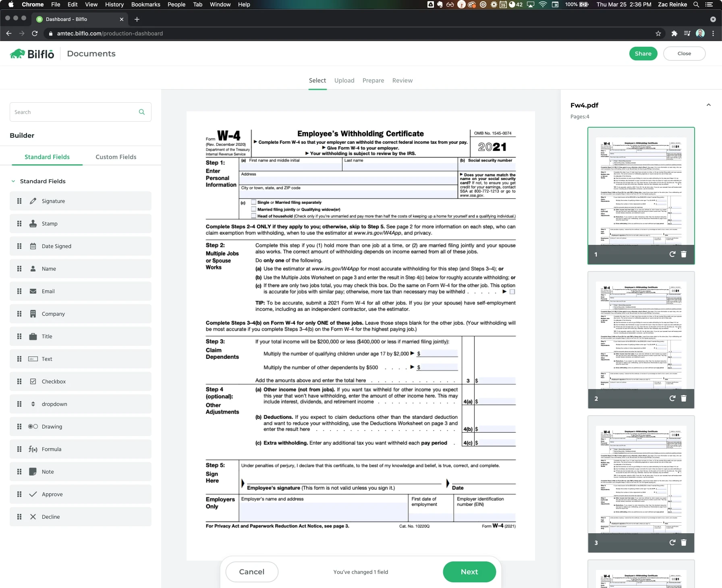Reload the page in Chrome
The height and width of the screenshot is (588, 722).
(35, 33)
